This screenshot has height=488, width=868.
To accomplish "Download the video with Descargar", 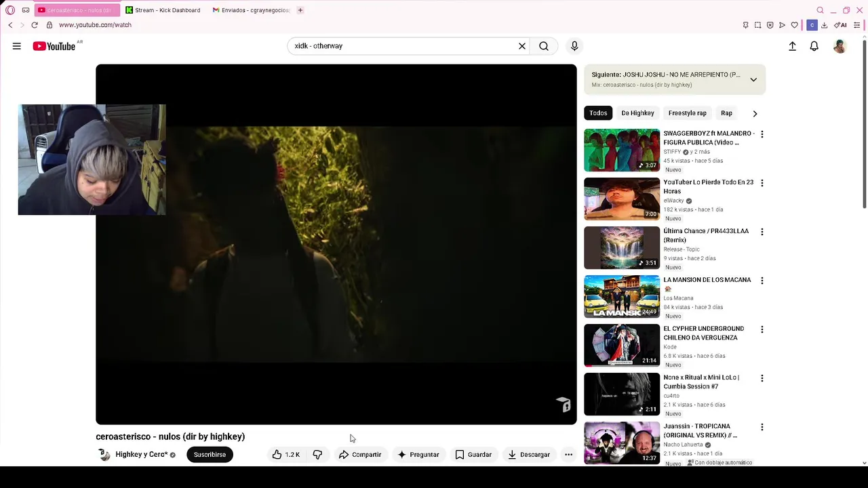I will coord(529,455).
